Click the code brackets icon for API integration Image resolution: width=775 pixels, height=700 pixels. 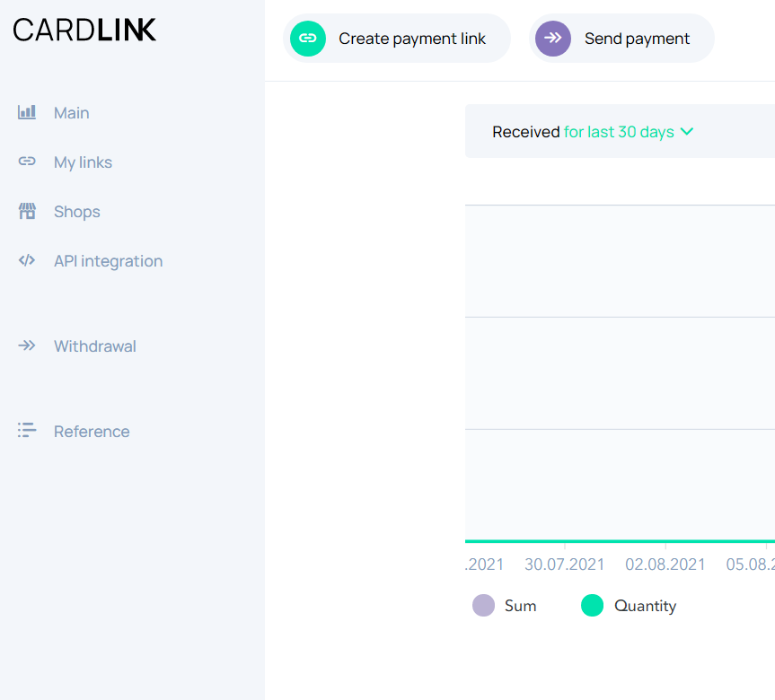[27, 261]
